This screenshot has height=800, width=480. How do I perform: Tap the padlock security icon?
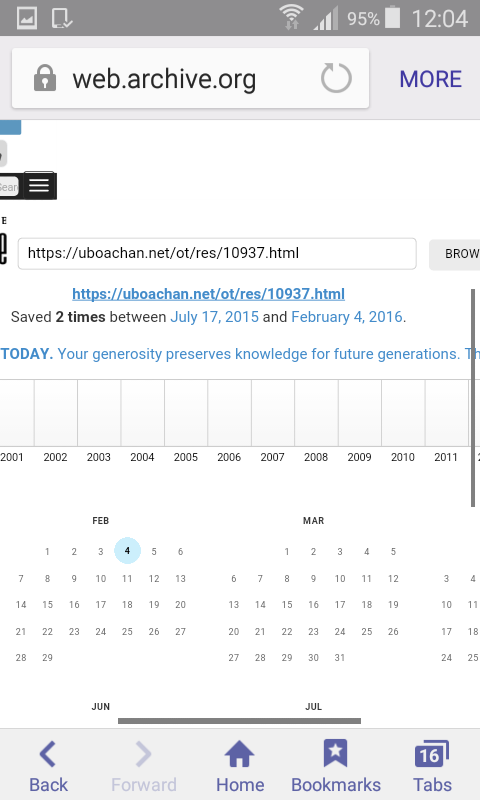(44, 78)
